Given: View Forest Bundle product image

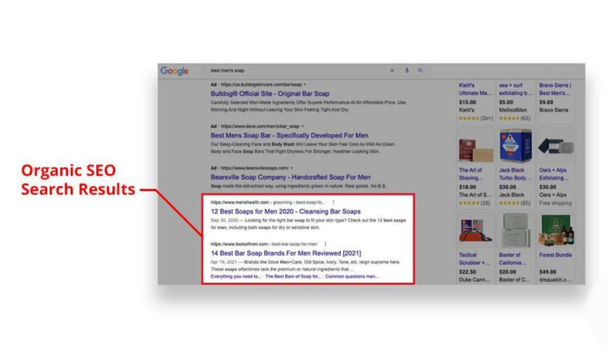Looking at the screenshot, I should (x=556, y=231).
